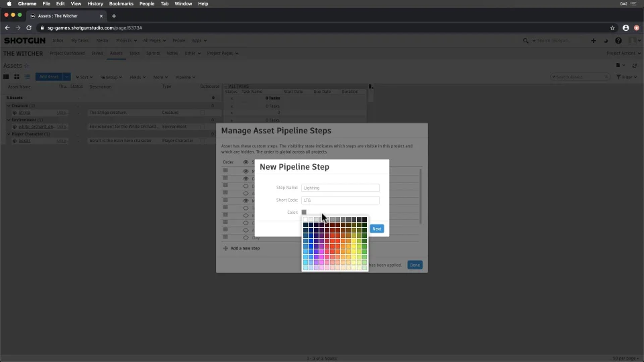Favorite the Assets page with the star

coord(26,66)
